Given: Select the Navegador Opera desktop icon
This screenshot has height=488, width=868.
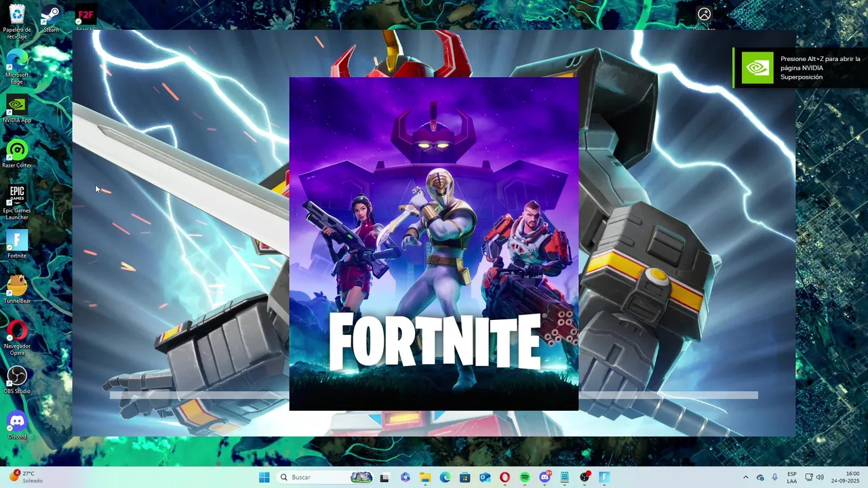Looking at the screenshot, I should [x=17, y=338].
